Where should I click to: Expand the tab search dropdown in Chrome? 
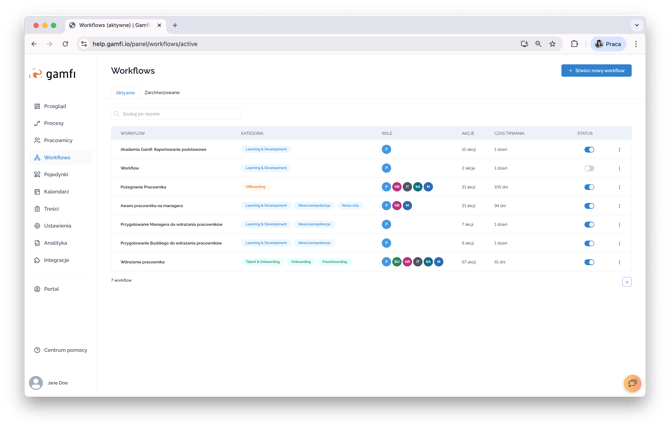637,24
